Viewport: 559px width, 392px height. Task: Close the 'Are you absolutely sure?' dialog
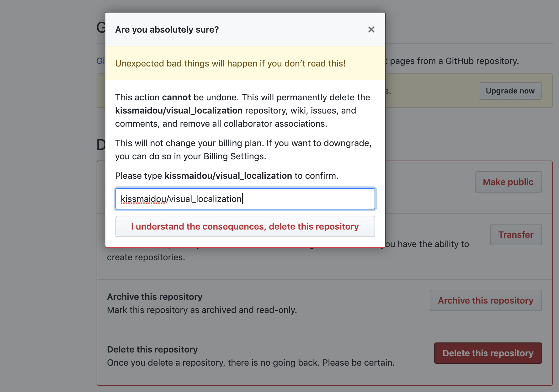[371, 29]
